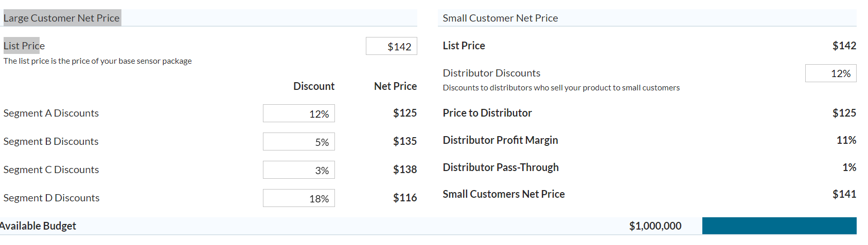Click the Net Price column header

pyautogui.click(x=395, y=86)
